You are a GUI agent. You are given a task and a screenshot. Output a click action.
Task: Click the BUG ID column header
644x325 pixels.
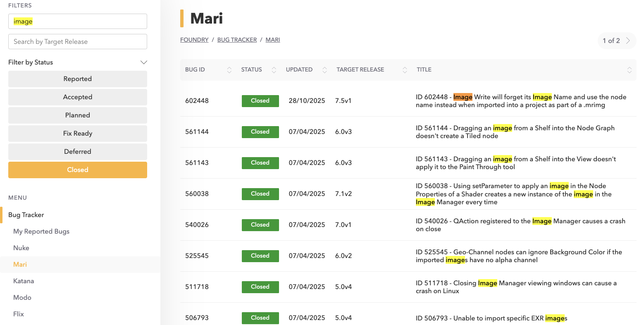(x=195, y=70)
